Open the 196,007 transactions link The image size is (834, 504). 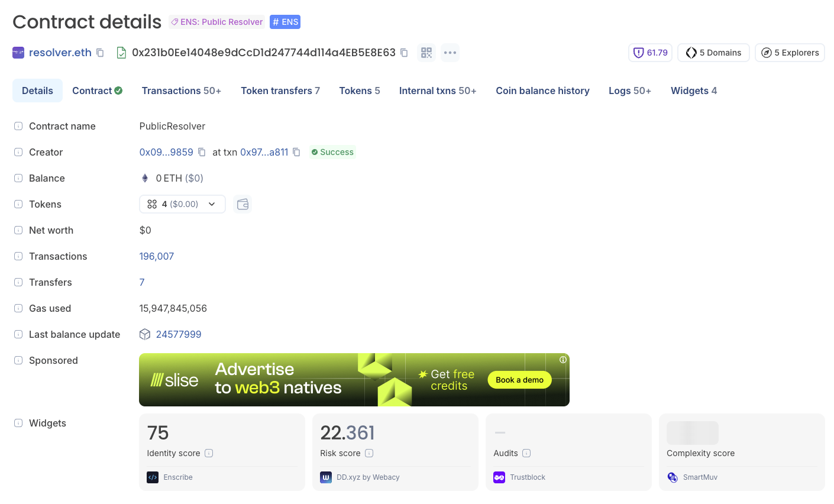(156, 256)
